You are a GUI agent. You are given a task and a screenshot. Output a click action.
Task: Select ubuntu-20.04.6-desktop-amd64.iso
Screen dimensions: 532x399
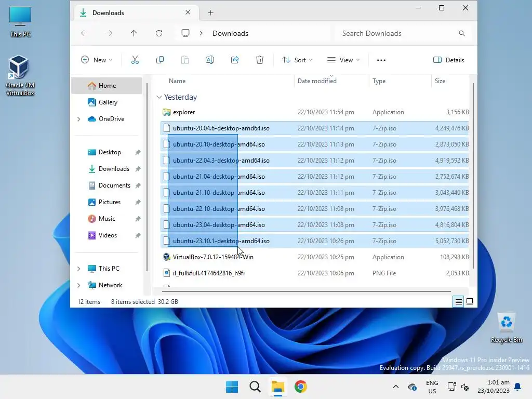(314, 128)
